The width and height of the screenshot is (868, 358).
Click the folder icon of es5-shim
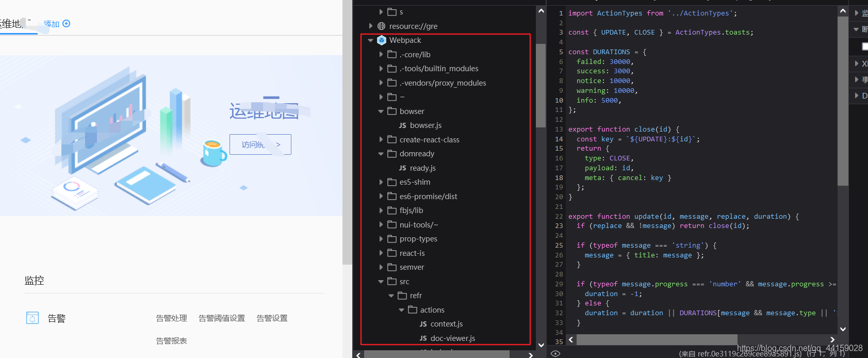pos(392,182)
